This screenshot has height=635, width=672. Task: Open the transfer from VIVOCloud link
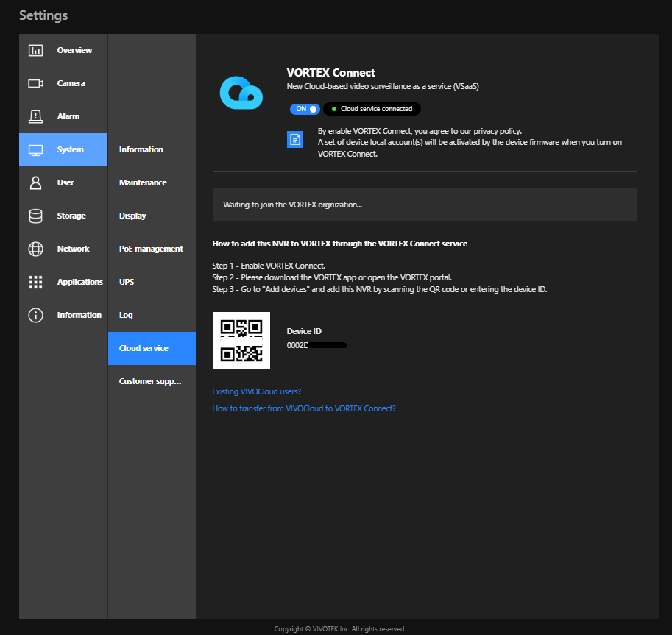pyautogui.click(x=303, y=408)
